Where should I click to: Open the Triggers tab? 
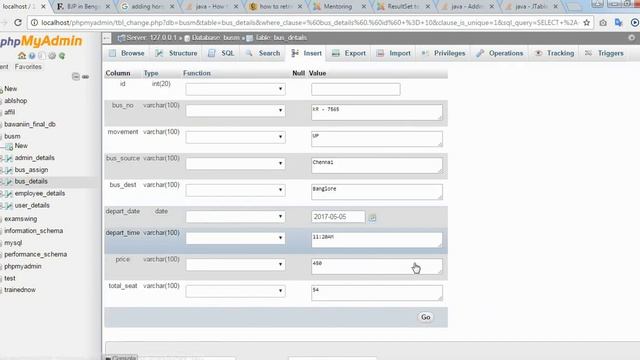pos(604,53)
